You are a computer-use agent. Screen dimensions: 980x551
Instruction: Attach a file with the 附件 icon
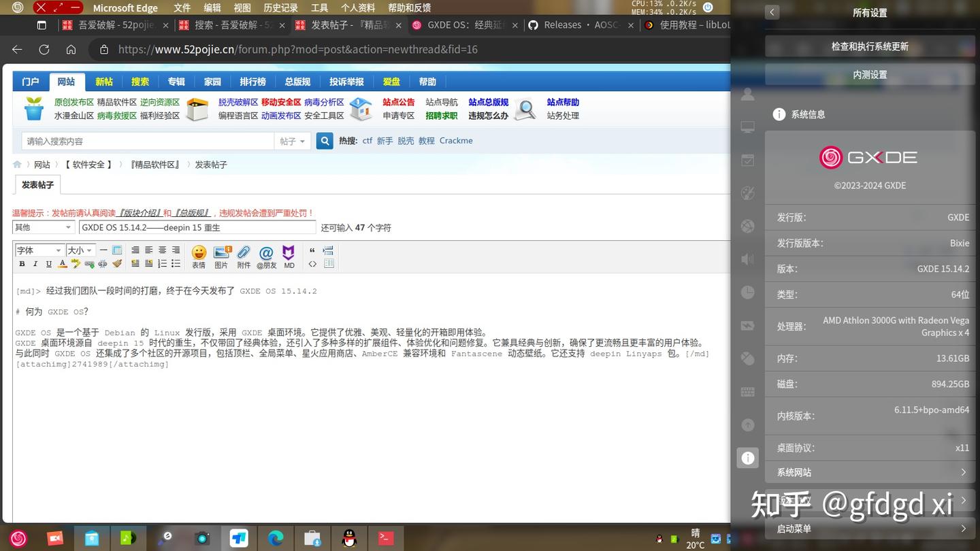coord(243,256)
